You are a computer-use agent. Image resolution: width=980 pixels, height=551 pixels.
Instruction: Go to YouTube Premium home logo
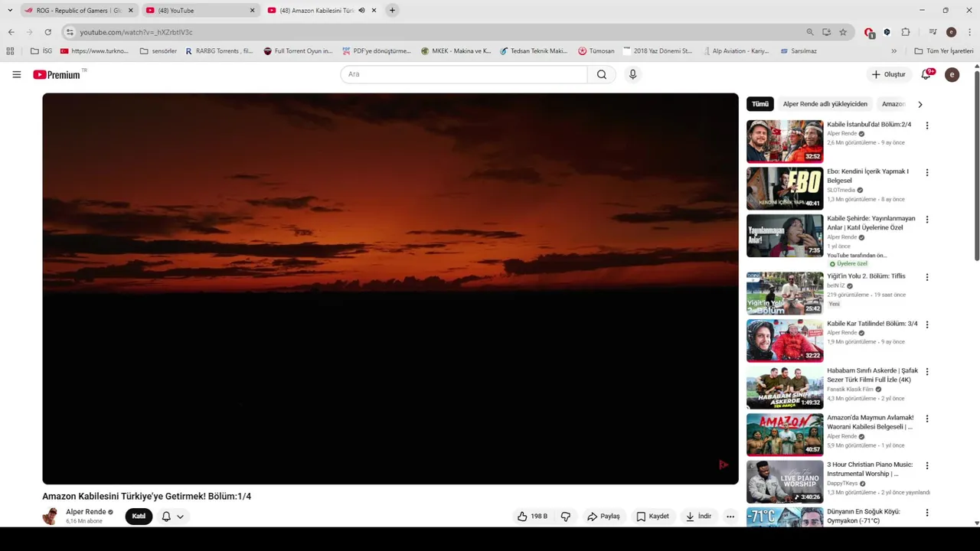point(57,74)
